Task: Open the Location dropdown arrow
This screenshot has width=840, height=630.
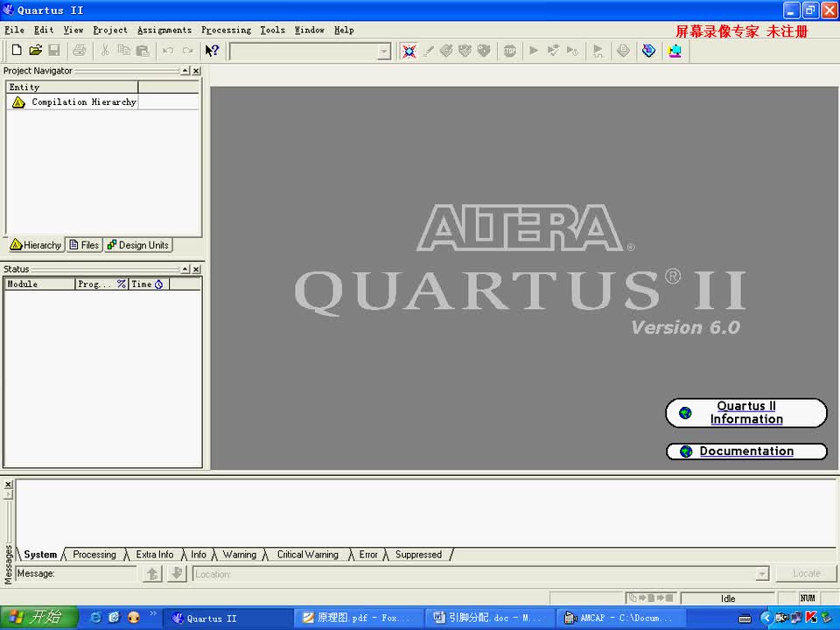Action: pos(762,574)
